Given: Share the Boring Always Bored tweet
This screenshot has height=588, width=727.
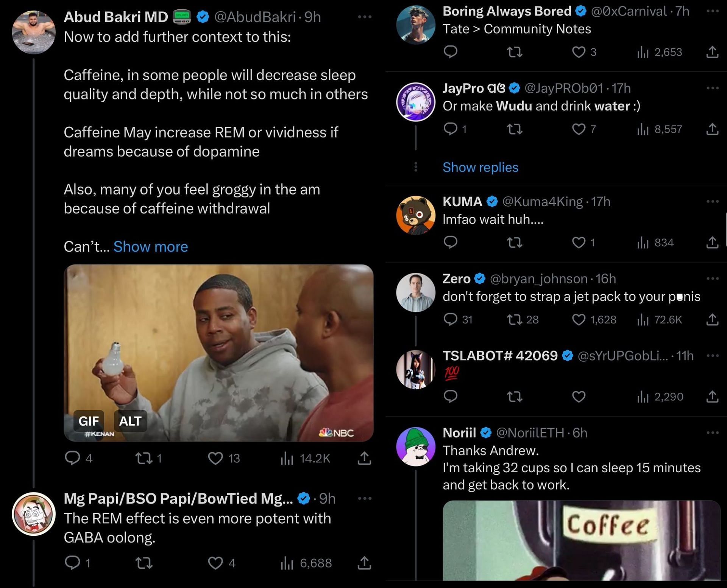Looking at the screenshot, I should (712, 52).
